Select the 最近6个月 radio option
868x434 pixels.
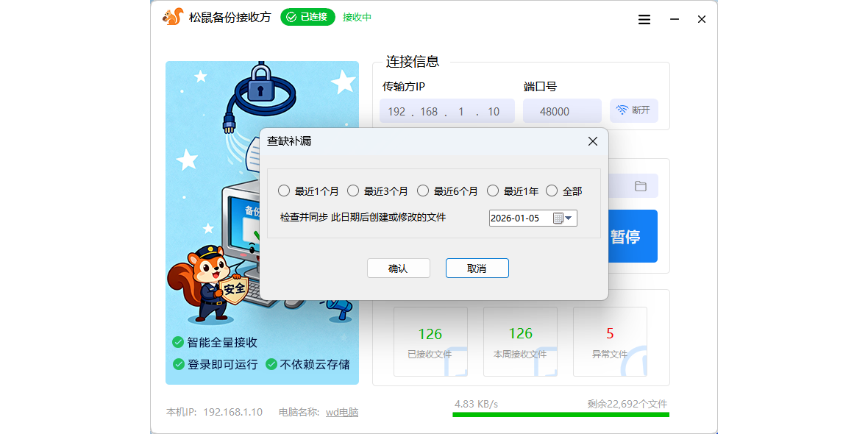click(x=423, y=191)
